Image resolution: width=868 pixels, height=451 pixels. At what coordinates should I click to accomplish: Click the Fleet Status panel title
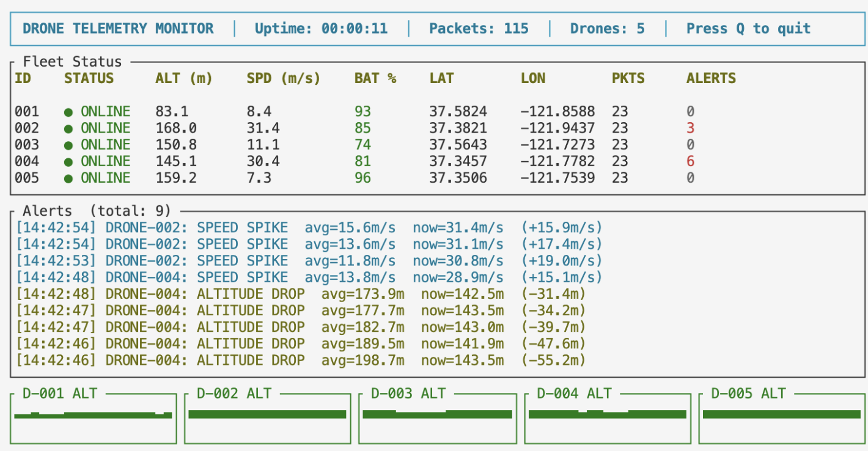[x=72, y=62]
